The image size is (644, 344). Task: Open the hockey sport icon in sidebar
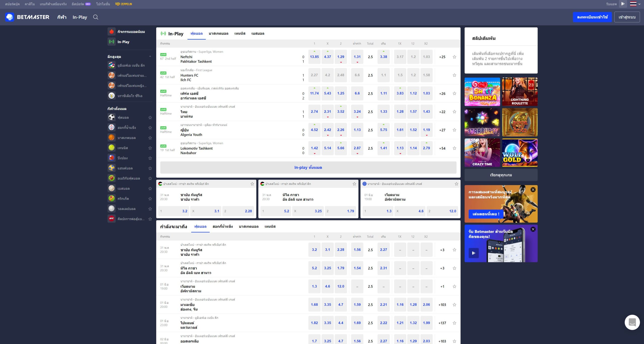(111, 127)
